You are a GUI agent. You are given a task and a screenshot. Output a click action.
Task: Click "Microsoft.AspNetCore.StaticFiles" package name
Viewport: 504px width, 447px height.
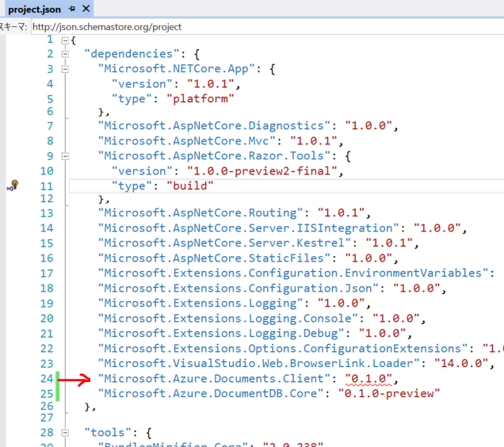[214, 258]
